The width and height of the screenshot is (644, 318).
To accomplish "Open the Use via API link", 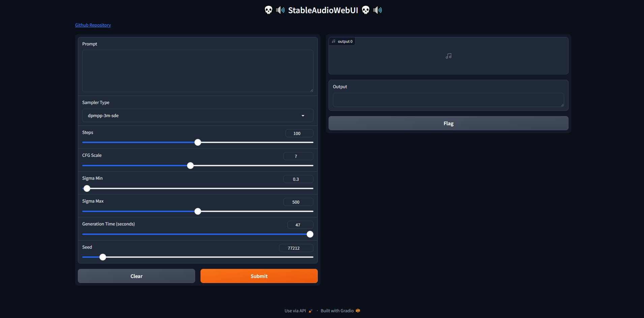I will coord(295,311).
